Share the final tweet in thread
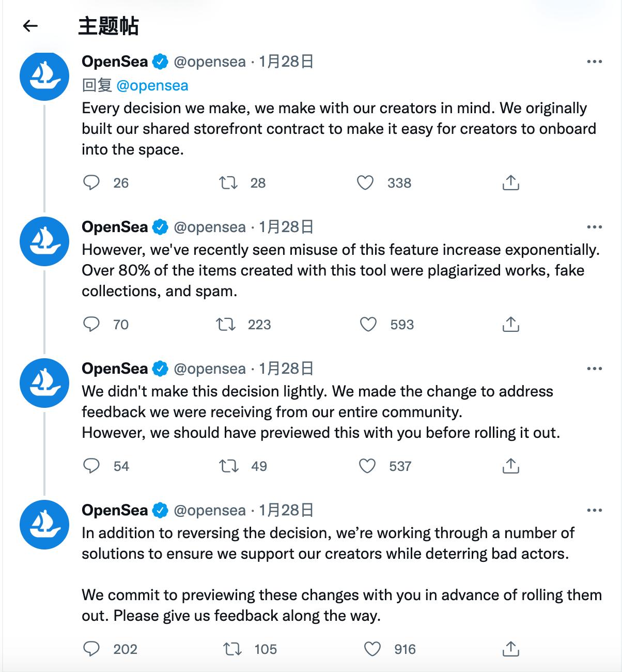This screenshot has width=622, height=672. tap(510, 649)
